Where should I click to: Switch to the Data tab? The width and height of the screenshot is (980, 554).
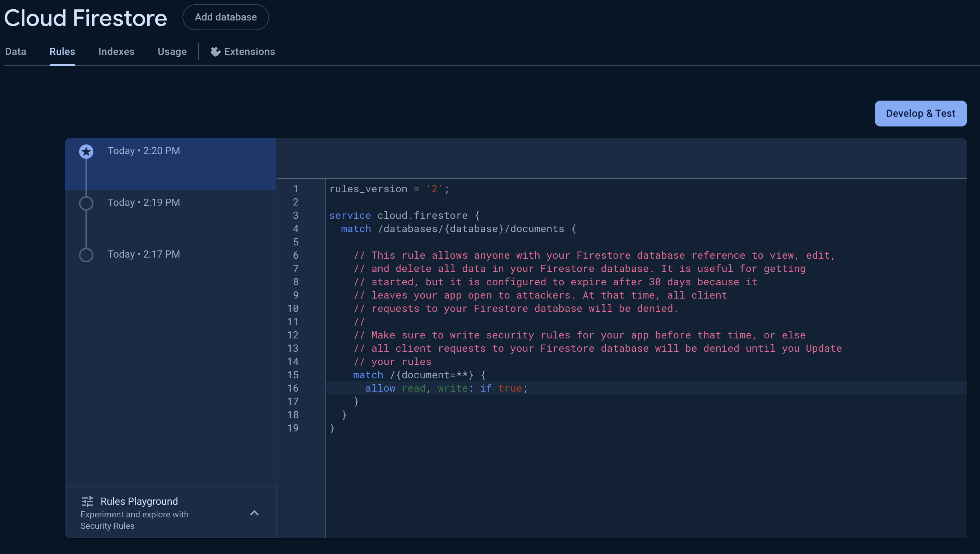click(x=15, y=52)
